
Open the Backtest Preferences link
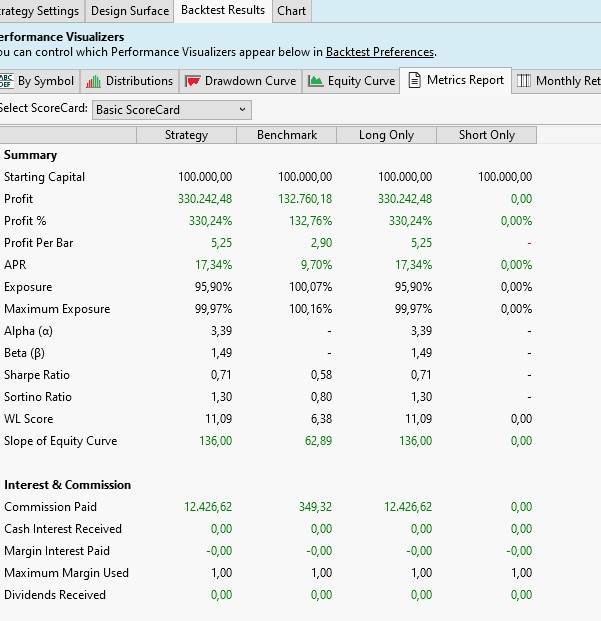point(380,51)
